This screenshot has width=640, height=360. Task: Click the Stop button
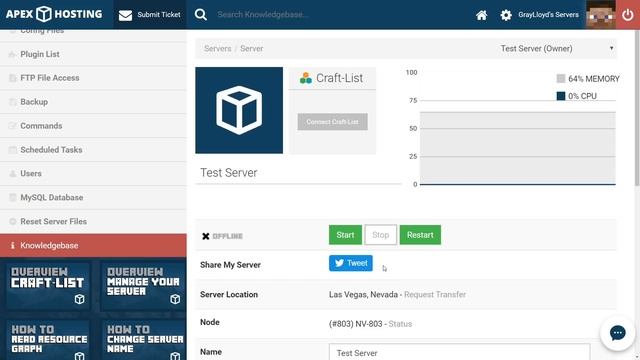380,235
